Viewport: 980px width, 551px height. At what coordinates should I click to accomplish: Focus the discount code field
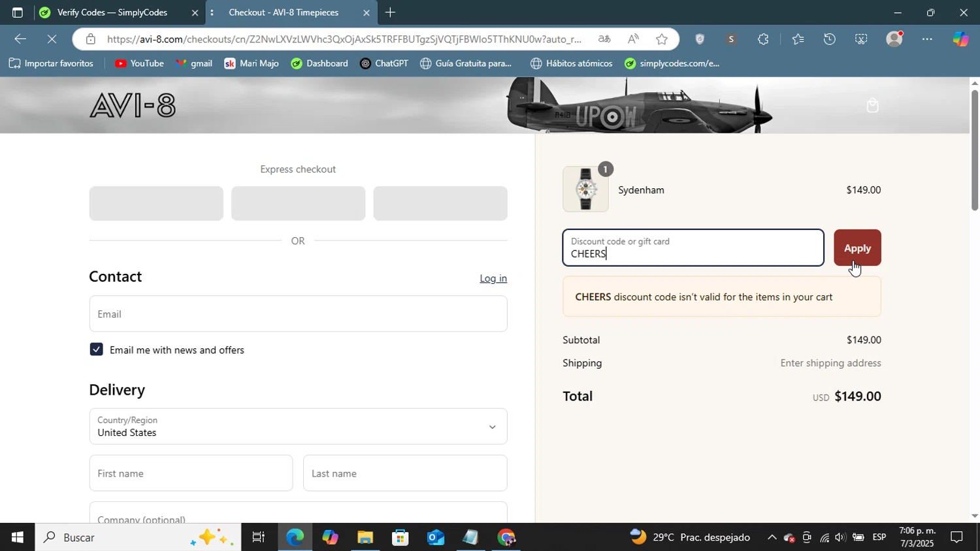(693, 248)
